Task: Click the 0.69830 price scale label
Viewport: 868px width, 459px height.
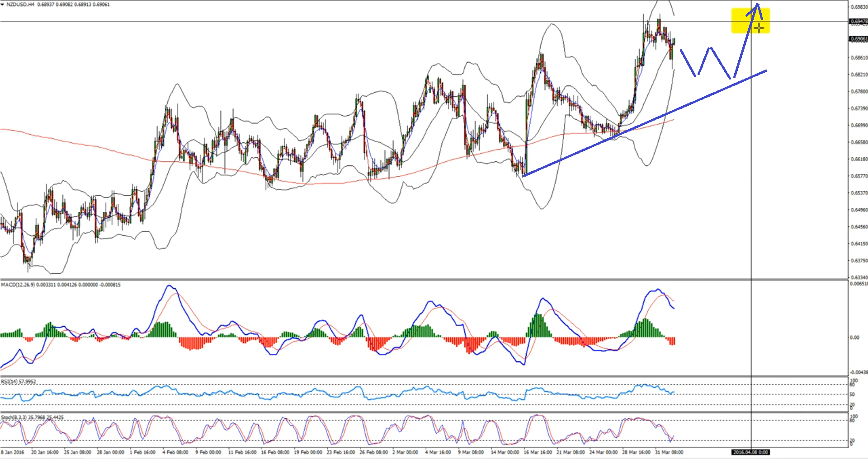Action: click(x=859, y=7)
